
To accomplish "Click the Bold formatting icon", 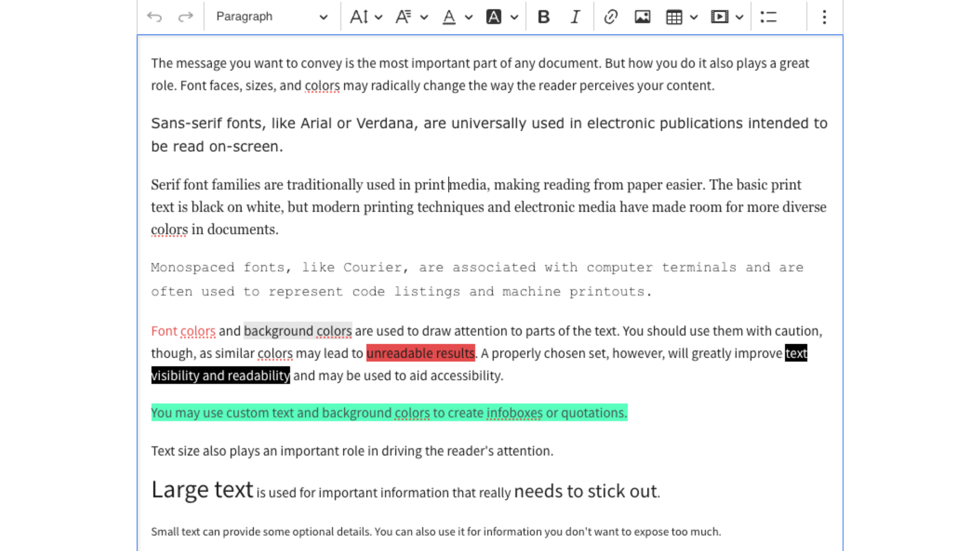I will (544, 17).
